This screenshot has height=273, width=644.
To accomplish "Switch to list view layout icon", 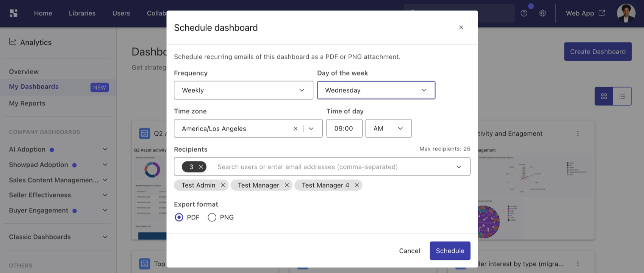I will tap(622, 96).
